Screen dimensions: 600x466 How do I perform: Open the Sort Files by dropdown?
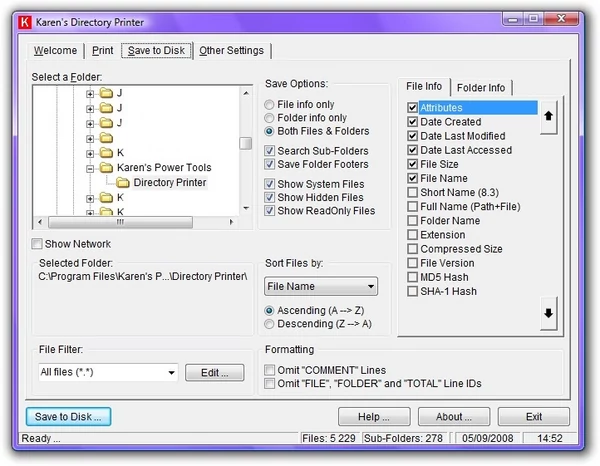[x=321, y=286]
